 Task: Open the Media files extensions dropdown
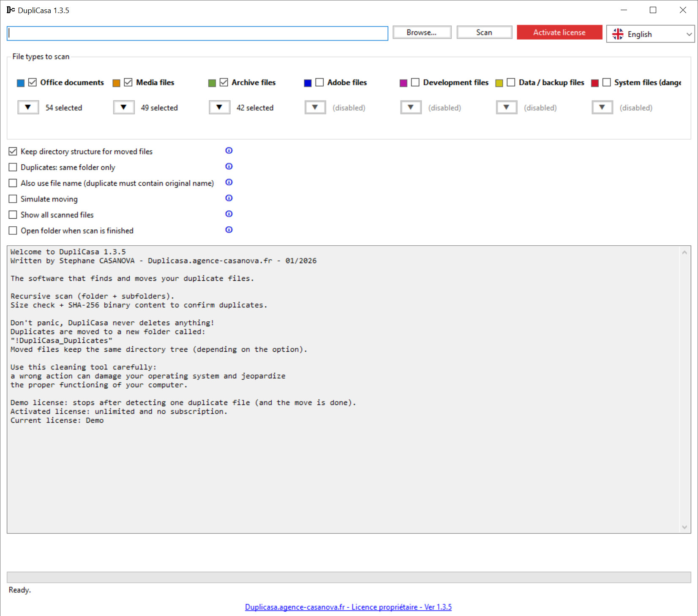(x=124, y=108)
